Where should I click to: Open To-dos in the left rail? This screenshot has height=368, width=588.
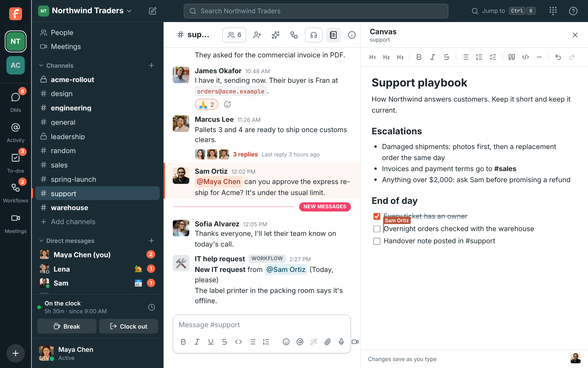15,162
